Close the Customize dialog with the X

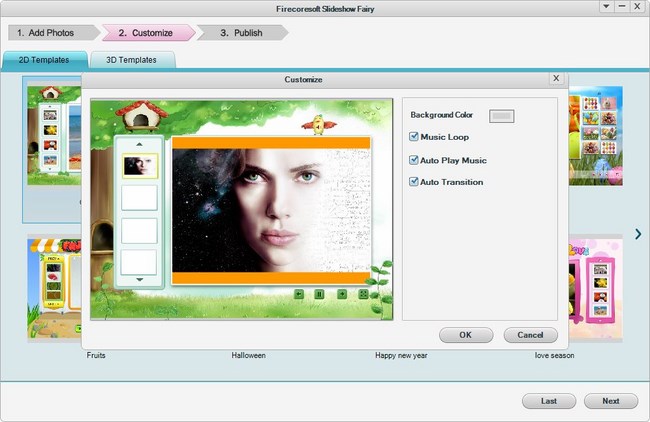(556, 78)
